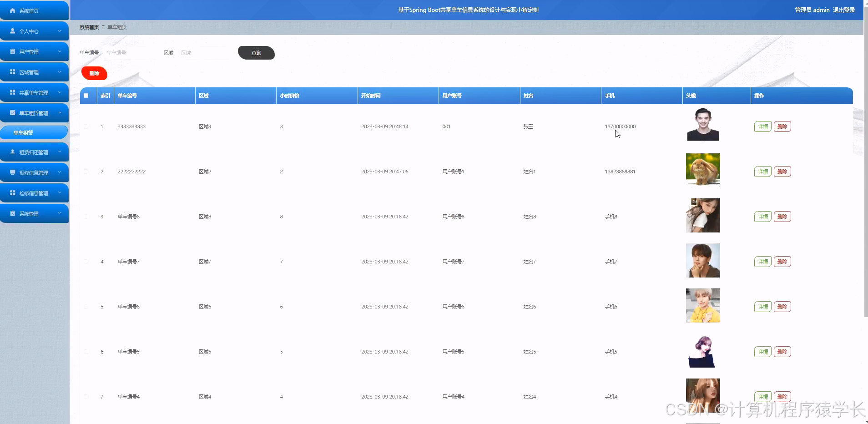Click the avatar photo for 姓名8
The width and height of the screenshot is (868, 424).
(x=703, y=215)
